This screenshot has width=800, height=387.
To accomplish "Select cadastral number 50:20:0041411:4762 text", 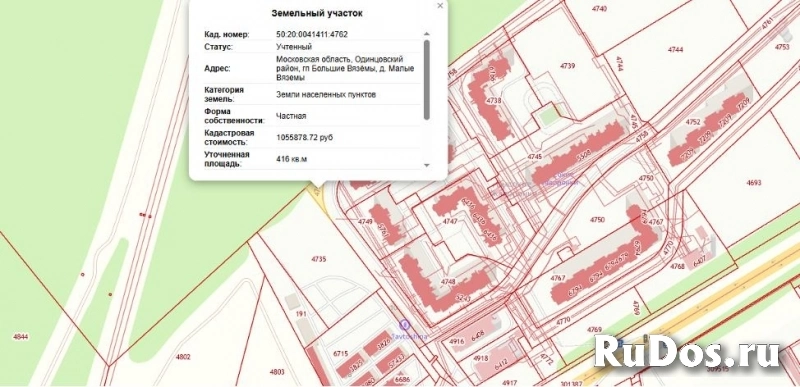I will (x=312, y=35).
